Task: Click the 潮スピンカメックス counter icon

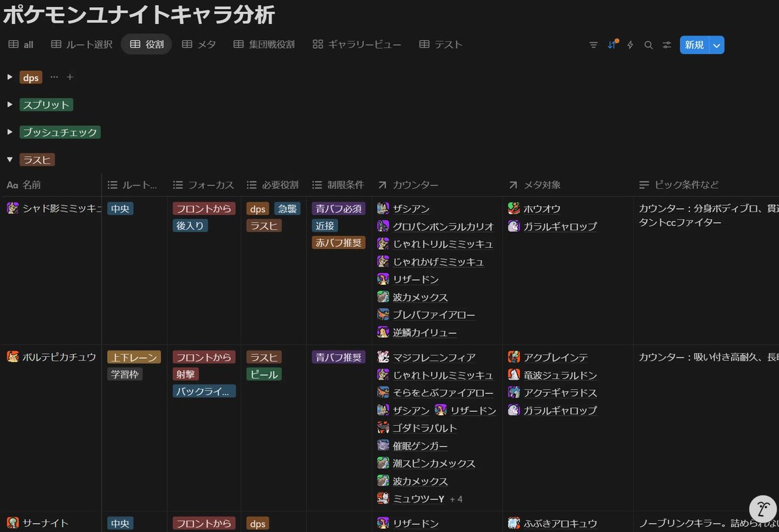Action: (383, 463)
